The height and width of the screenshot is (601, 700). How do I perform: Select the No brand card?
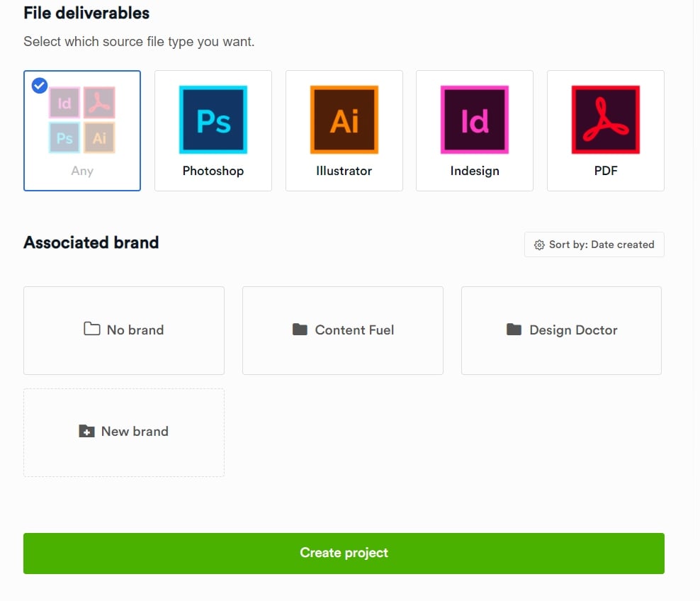tap(124, 330)
